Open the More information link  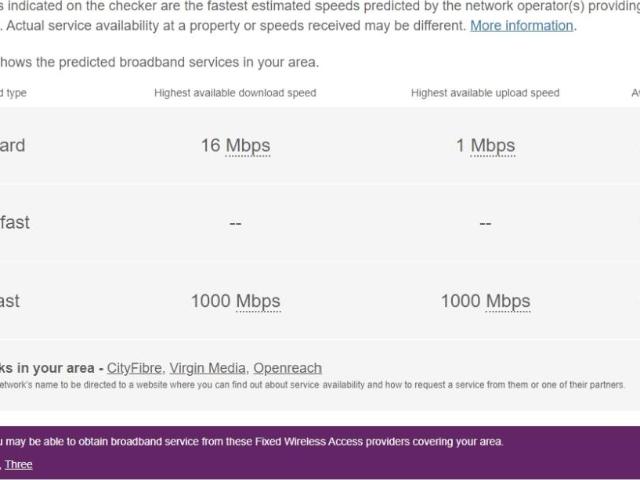point(522,25)
